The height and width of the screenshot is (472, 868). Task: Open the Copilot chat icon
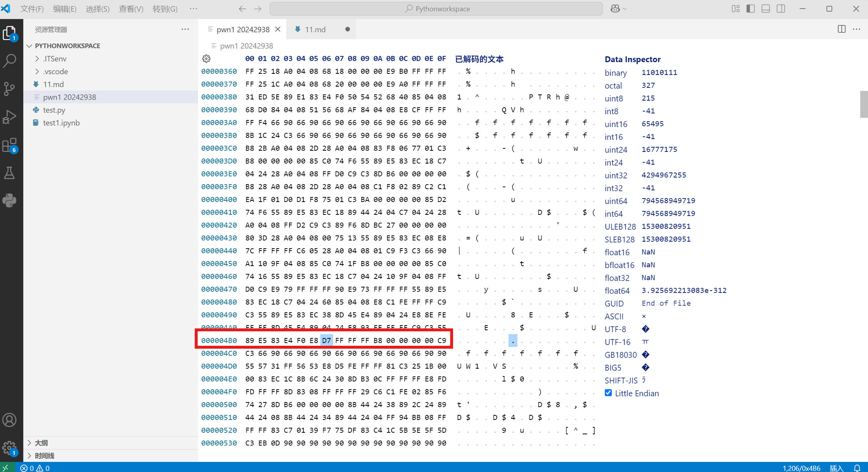(615, 9)
